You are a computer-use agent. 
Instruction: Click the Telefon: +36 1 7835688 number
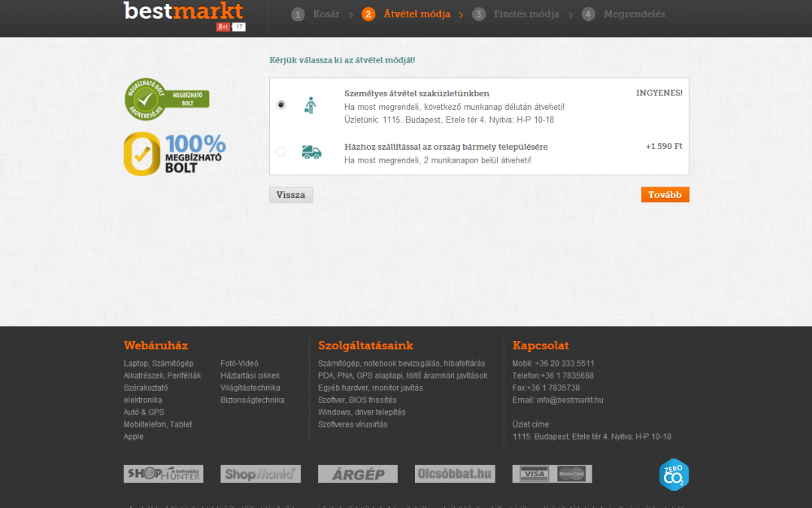click(x=553, y=376)
